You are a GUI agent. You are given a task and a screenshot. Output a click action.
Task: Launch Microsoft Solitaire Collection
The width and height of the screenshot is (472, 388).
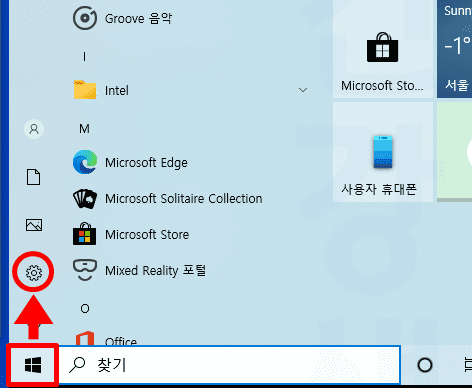[x=167, y=199]
